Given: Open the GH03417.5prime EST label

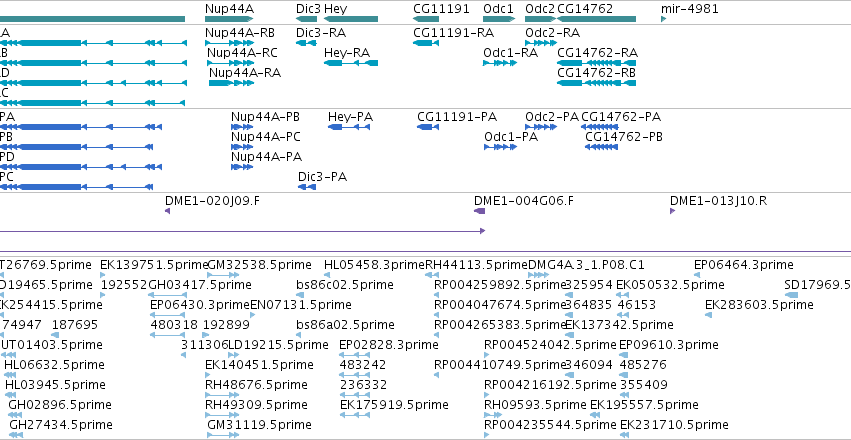Looking at the screenshot, I should (200, 285).
